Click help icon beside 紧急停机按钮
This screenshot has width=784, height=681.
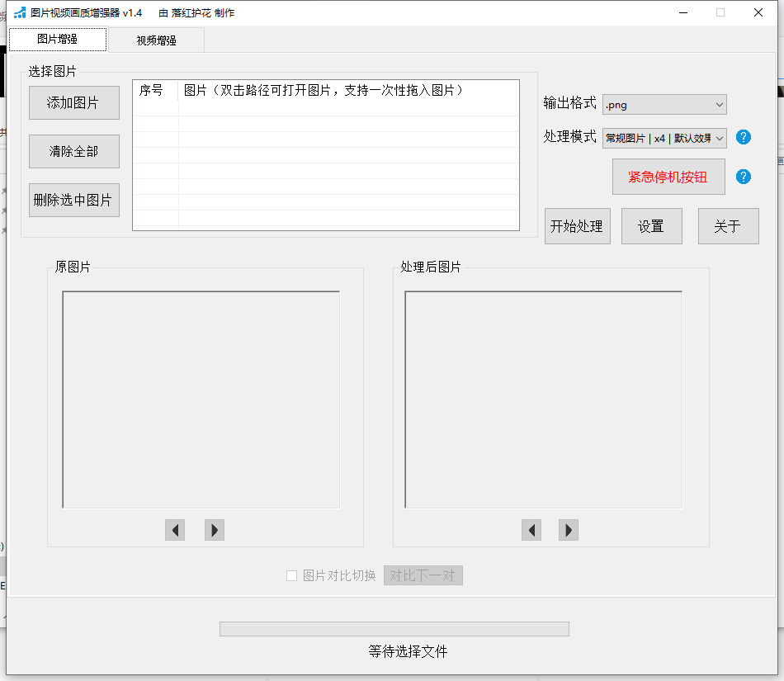click(744, 177)
